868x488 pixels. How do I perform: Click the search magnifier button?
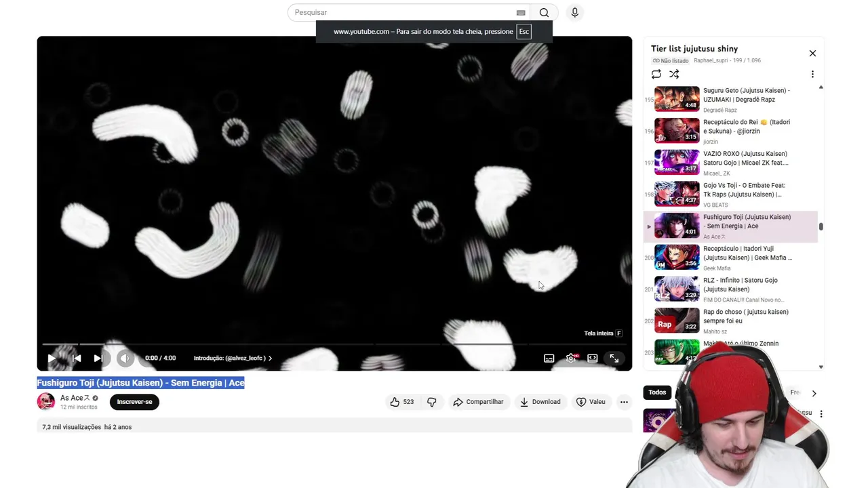click(544, 12)
